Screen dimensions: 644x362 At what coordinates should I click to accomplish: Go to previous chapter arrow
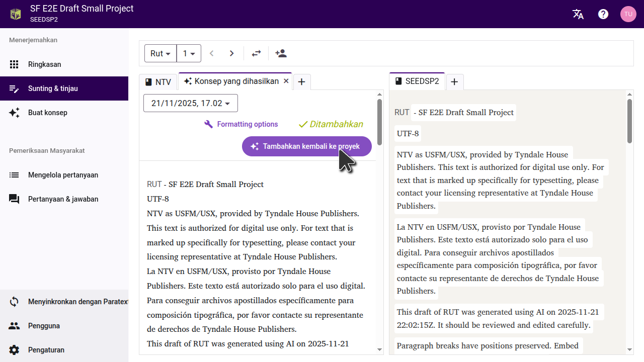212,53
